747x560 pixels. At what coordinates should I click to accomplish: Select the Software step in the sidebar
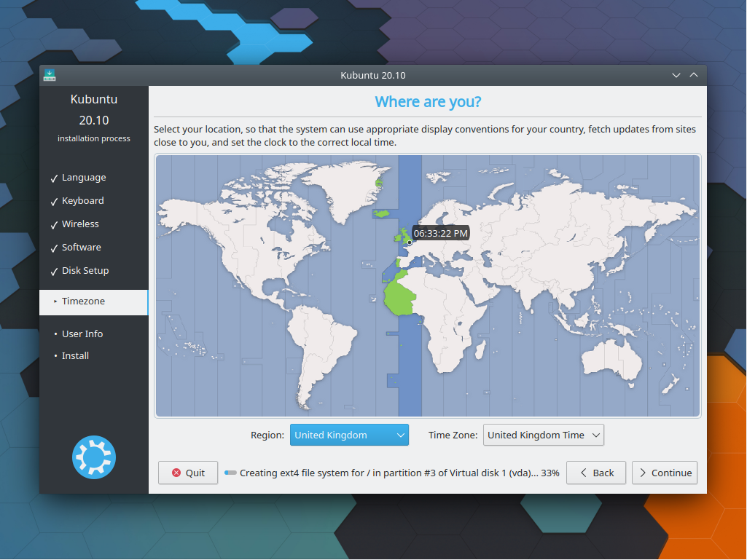tap(81, 248)
